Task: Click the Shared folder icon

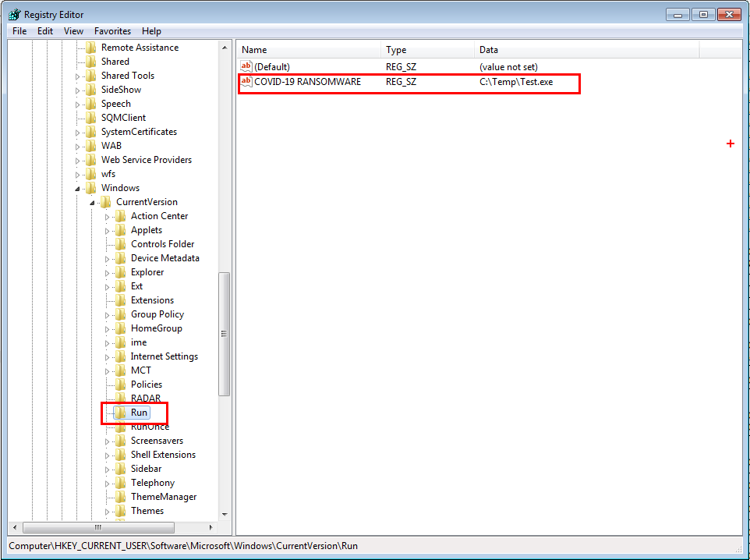Action: [x=91, y=62]
